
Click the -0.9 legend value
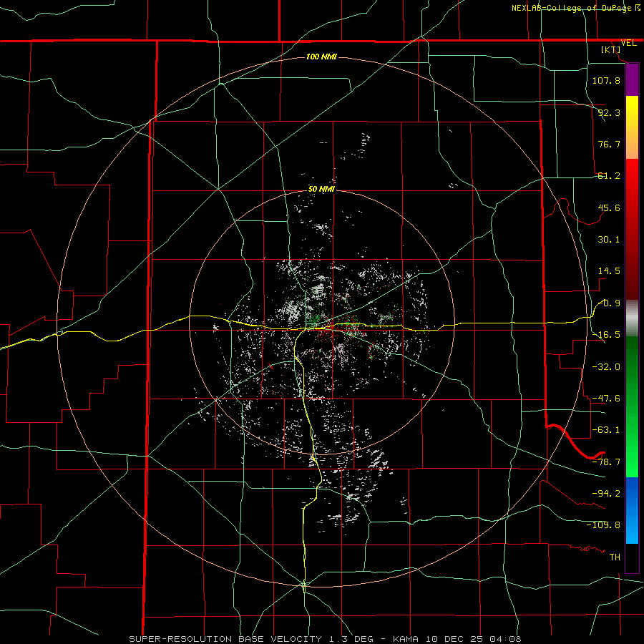coord(609,303)
